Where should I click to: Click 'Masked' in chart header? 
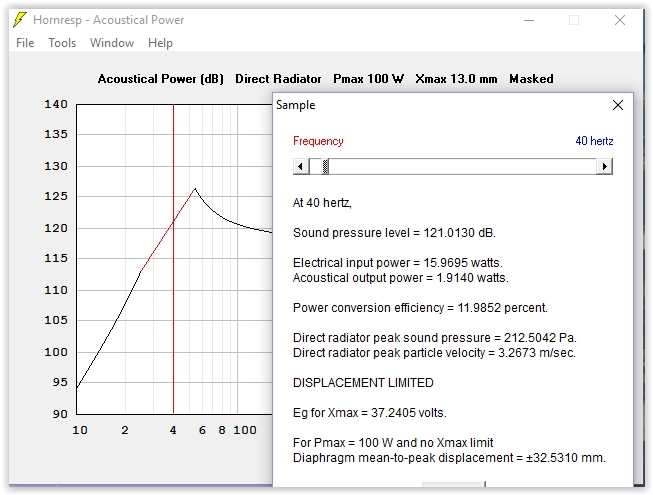coord(531,79)
